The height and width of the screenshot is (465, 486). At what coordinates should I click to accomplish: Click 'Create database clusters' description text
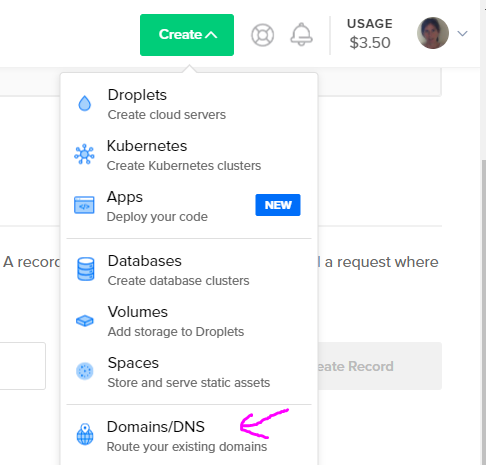point(178,281)
